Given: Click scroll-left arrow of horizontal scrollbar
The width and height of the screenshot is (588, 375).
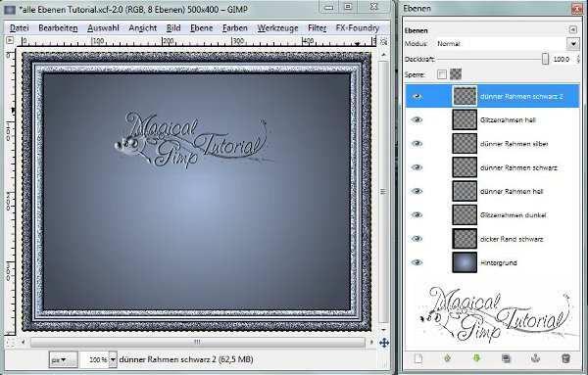Looking at the screenshot, I should pyautogui.click(x=24, y=342).
